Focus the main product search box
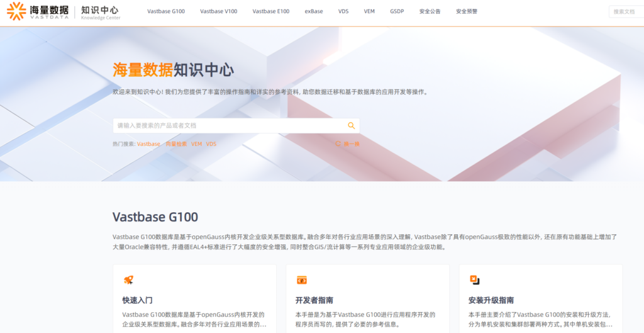 (x=236, y=126)
